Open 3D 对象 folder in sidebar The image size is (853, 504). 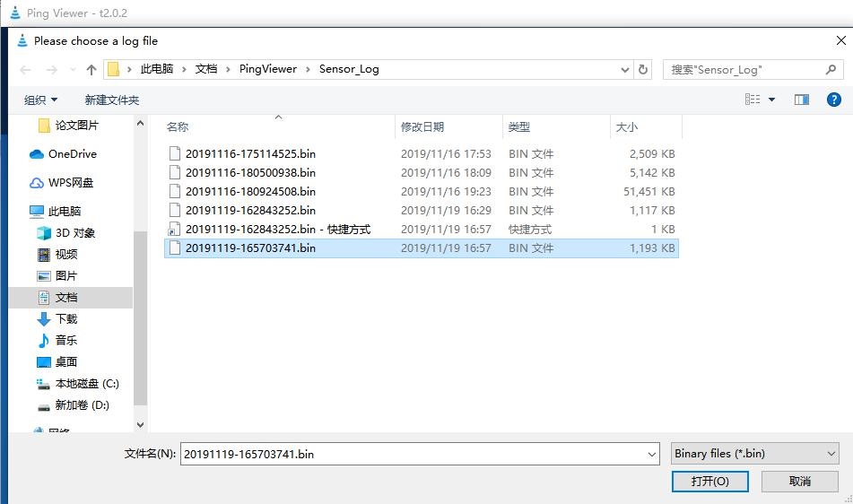pyautogui.click(x=74, y=233)
